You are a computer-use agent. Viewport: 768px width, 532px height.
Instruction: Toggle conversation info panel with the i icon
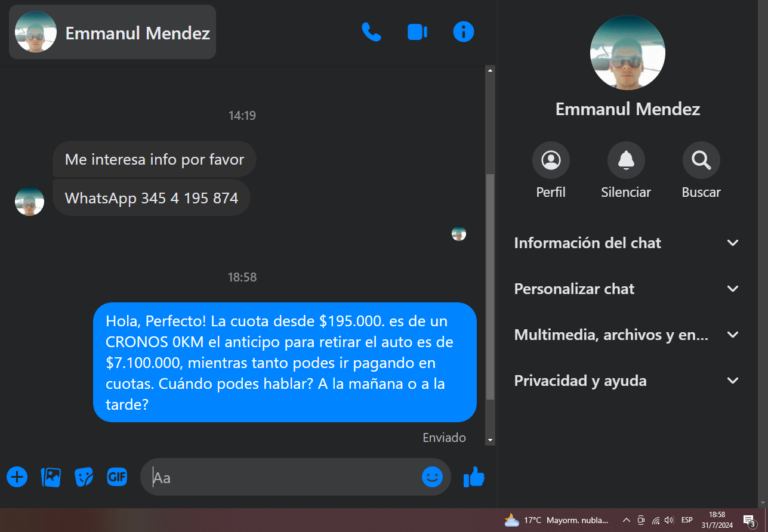(464, 32)
